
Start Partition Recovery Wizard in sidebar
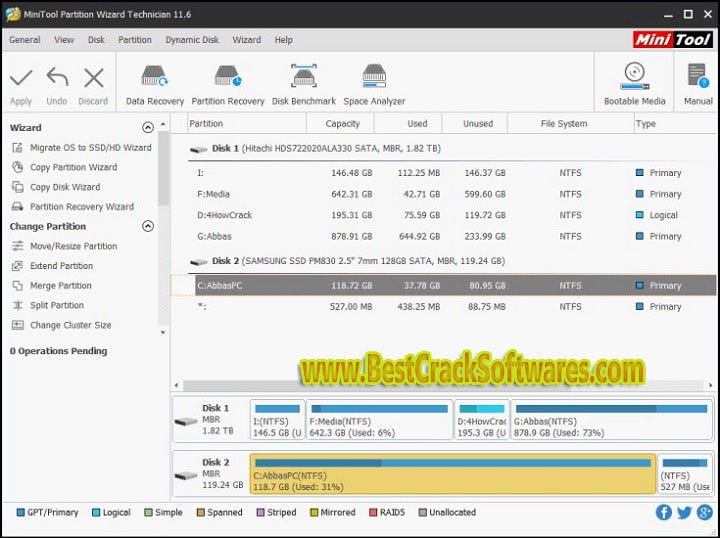point(73,207)
